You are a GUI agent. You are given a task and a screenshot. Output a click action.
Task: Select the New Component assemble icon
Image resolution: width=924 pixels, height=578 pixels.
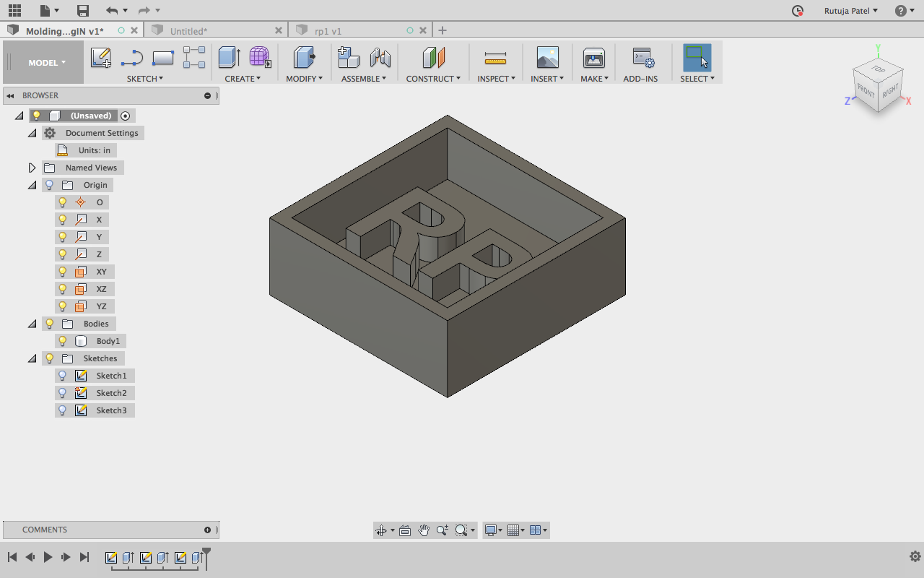[348, 58]
